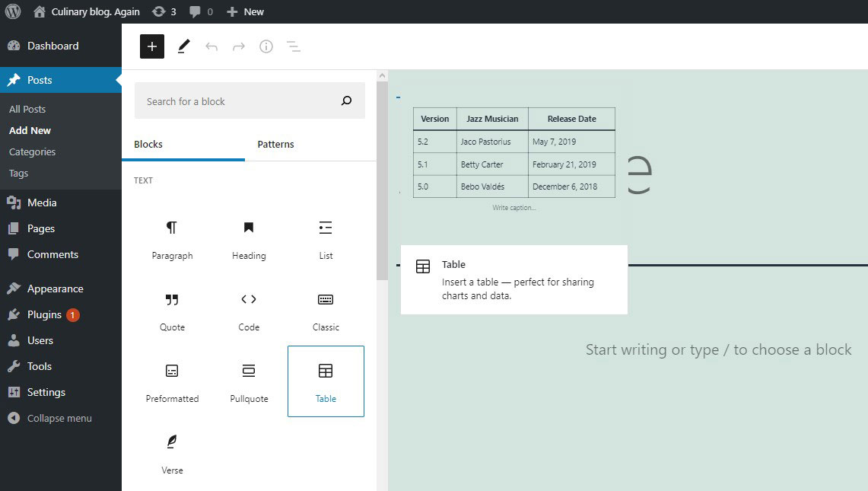Open the Comments sidebar menu
Screen dimensions: 868x491
[60, 254]
